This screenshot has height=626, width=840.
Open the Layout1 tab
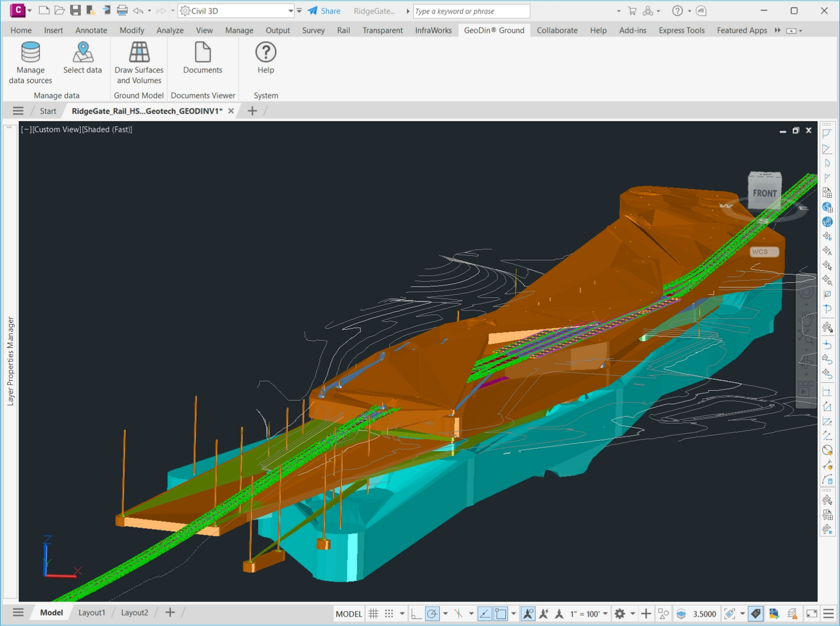tap(92, 613)
